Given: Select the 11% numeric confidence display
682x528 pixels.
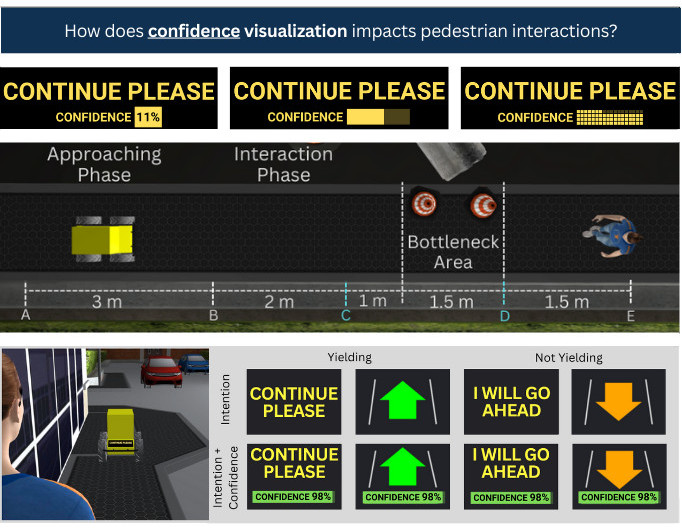Looking at the screenshot, I should [148, 117].
